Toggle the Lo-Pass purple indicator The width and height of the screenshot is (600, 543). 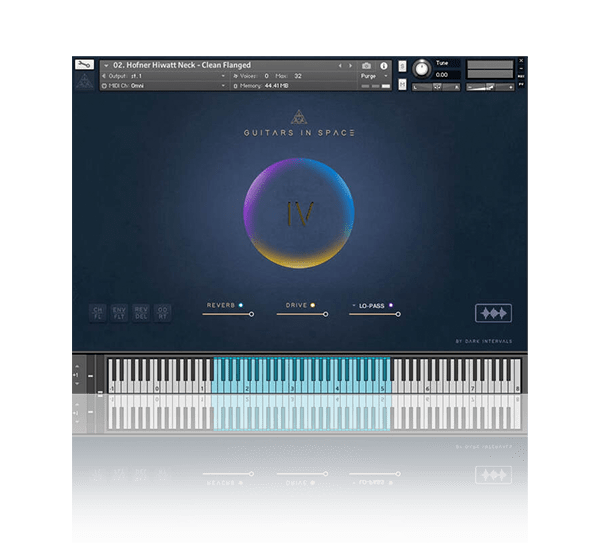click(391, 305)
